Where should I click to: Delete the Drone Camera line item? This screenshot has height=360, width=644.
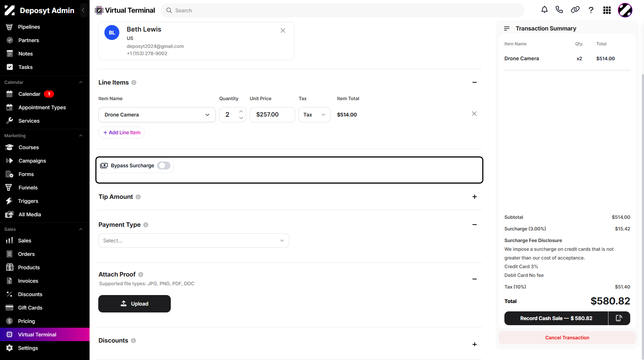point(474,114)
